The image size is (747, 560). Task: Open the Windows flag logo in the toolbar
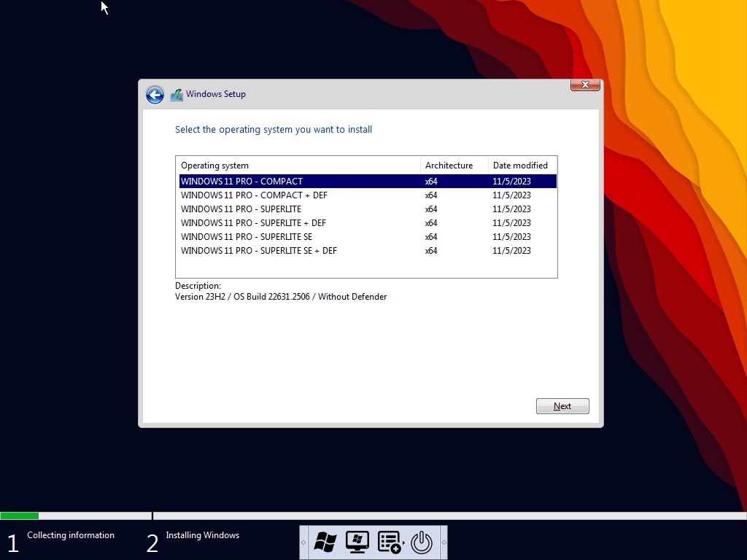(326, 542)
